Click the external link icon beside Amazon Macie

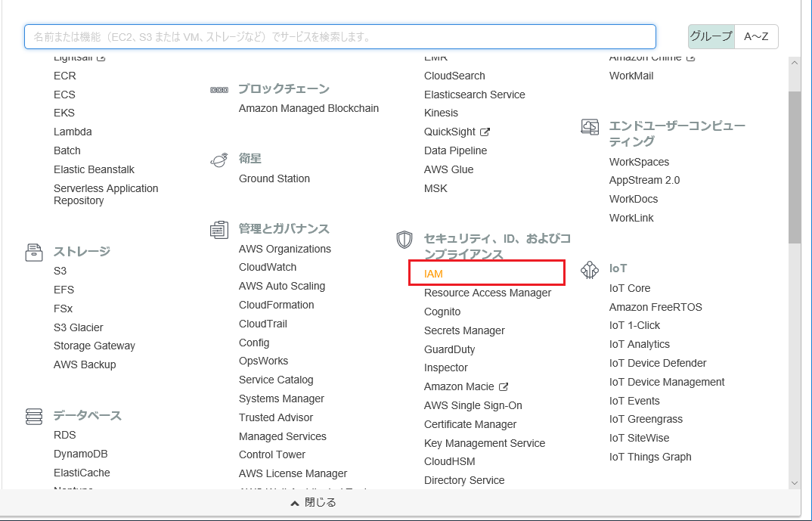click(504, 387)
